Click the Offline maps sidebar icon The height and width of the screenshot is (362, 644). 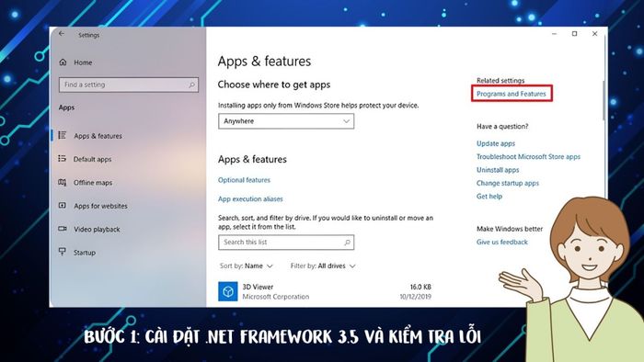point(63,182)
